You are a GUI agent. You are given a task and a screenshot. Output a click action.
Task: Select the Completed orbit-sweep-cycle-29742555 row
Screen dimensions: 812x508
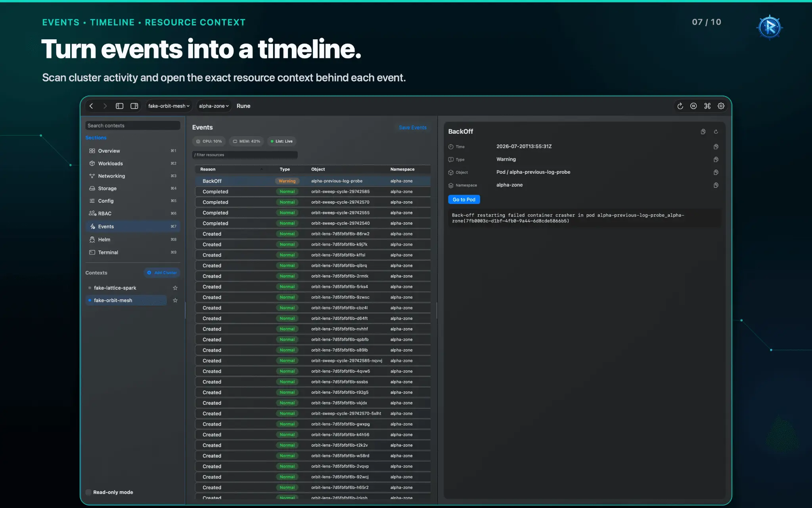[x=313, y=213]
